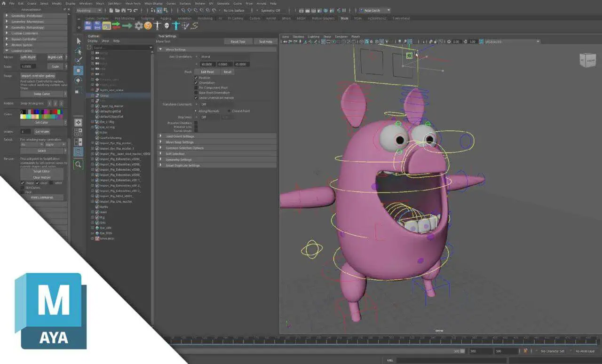
Task: Open the Windows menu
Action: 86,3
